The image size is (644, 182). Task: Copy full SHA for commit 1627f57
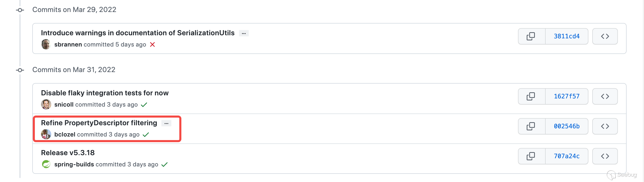pyautogui.click(x=532, y=96)
